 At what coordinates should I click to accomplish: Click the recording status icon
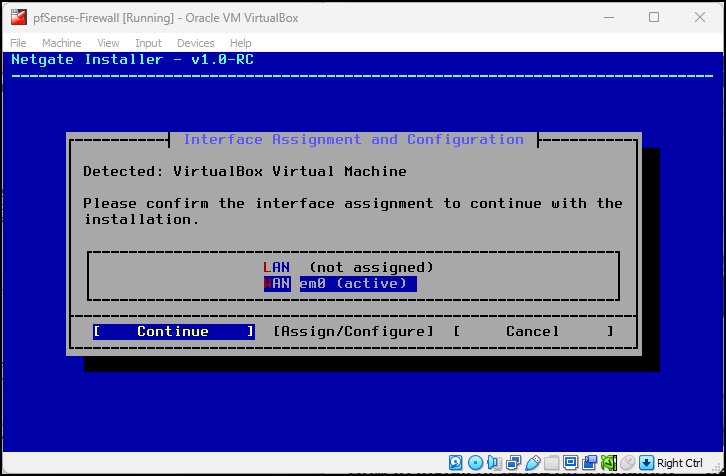tap(589, 463)
